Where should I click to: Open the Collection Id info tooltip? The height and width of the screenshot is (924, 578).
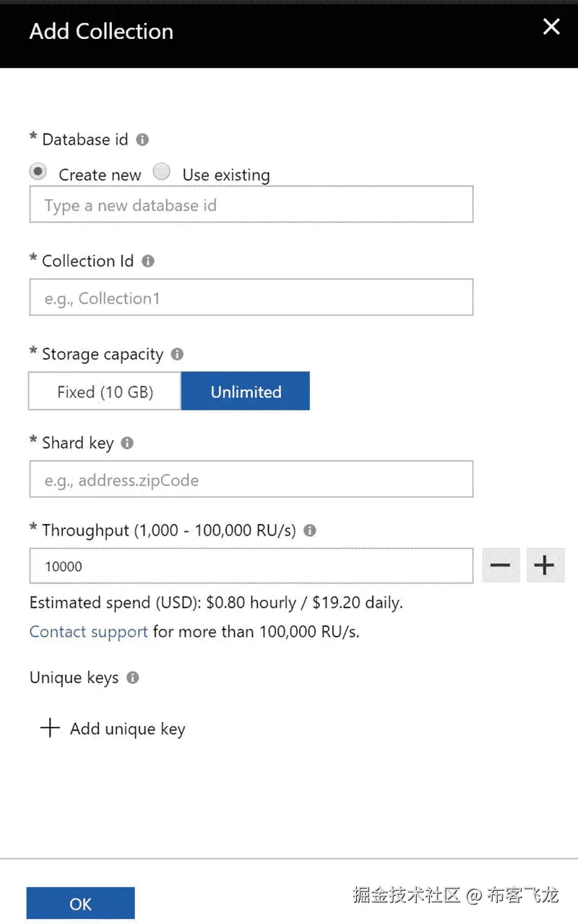click(x=148, y=261)
